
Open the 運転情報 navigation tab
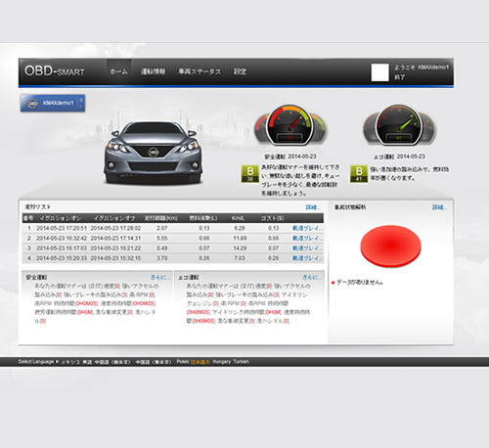pyautogui.click(x=153, y=71)
